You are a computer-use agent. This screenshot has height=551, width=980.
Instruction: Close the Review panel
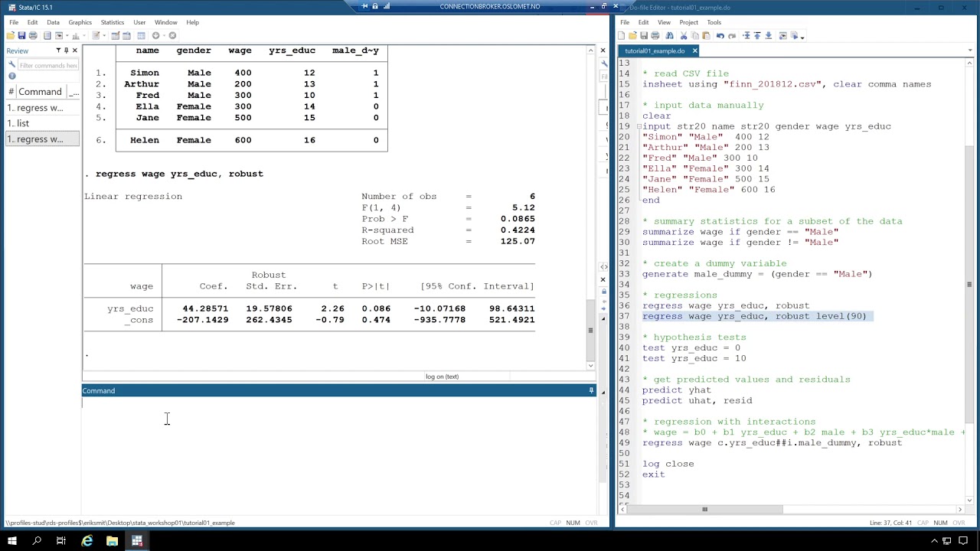(74, 51)
